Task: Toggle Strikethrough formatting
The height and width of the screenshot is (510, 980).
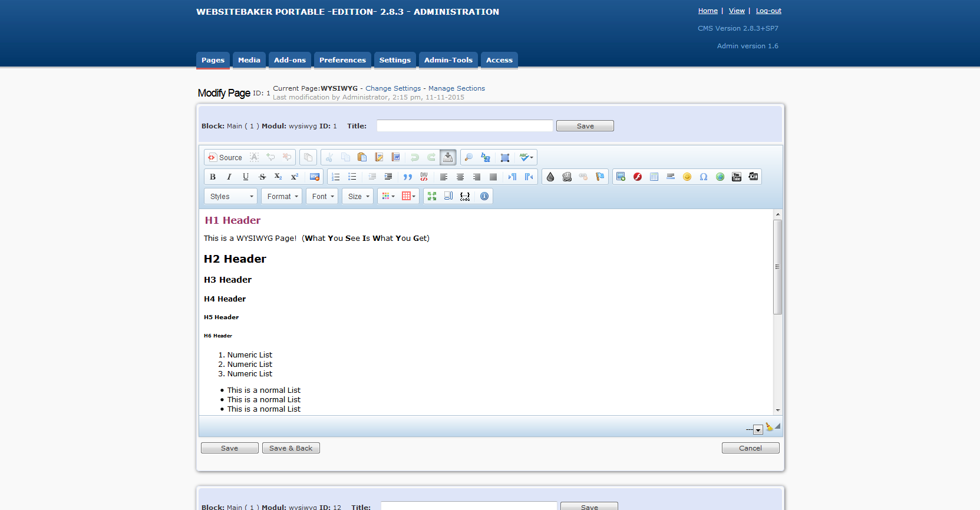Action: click(262, 177)
